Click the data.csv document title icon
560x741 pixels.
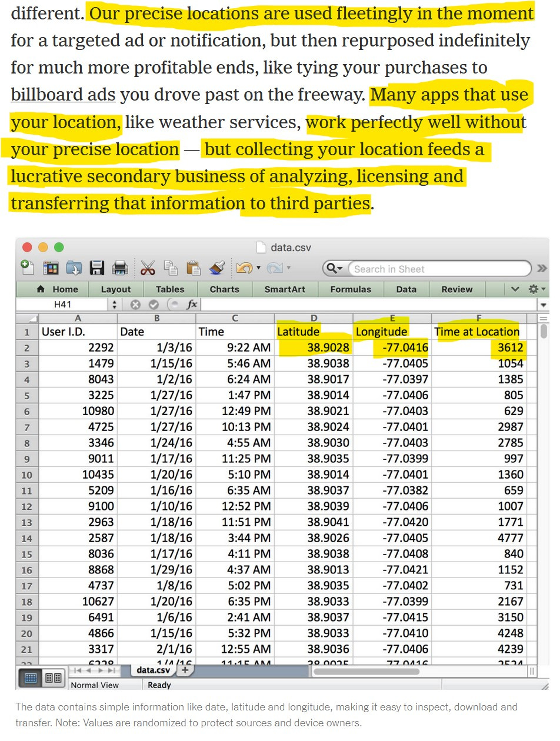click(262, 248)
